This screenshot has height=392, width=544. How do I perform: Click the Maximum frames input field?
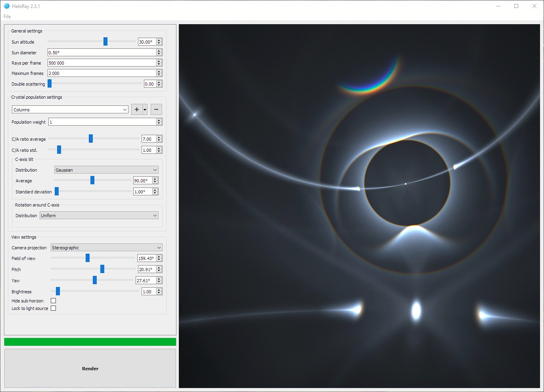pyautogui.click(x=102, y=73)
